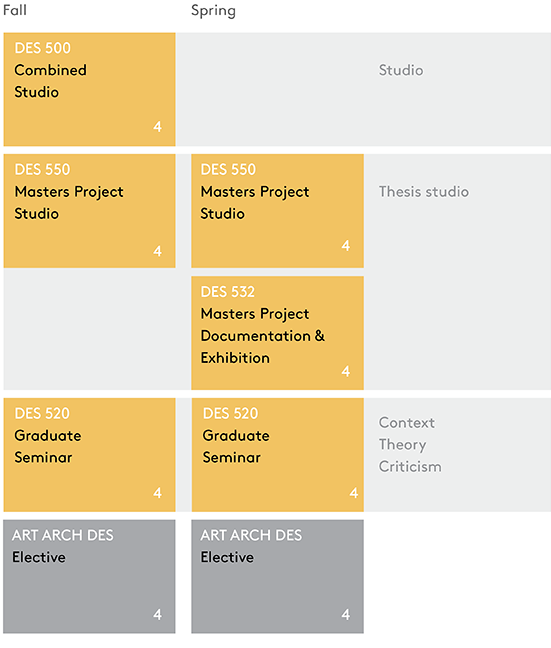The image size is (551, 648).
Task: Open the Fall DES 520 Graduate Seminar
Action: point(89,455)
